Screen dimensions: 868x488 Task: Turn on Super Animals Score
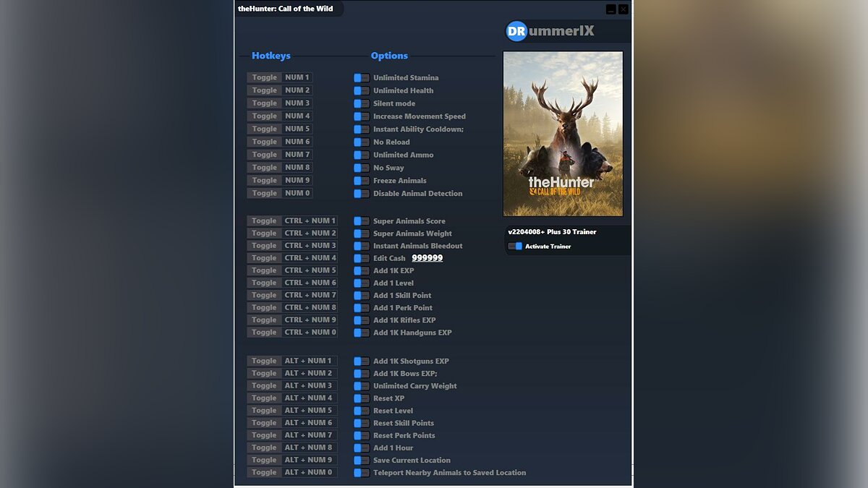[x=361, y=221]
